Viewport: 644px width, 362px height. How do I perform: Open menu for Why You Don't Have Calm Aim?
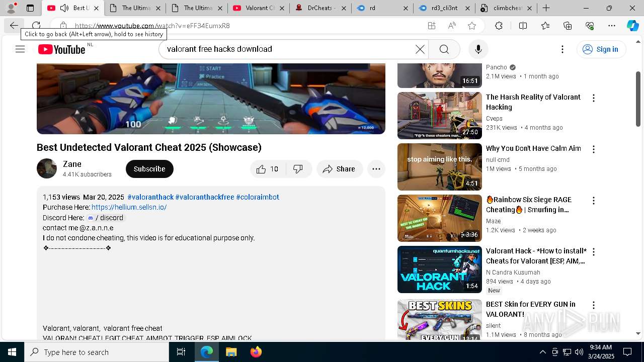pyautogui.click(x=594, y=149)
